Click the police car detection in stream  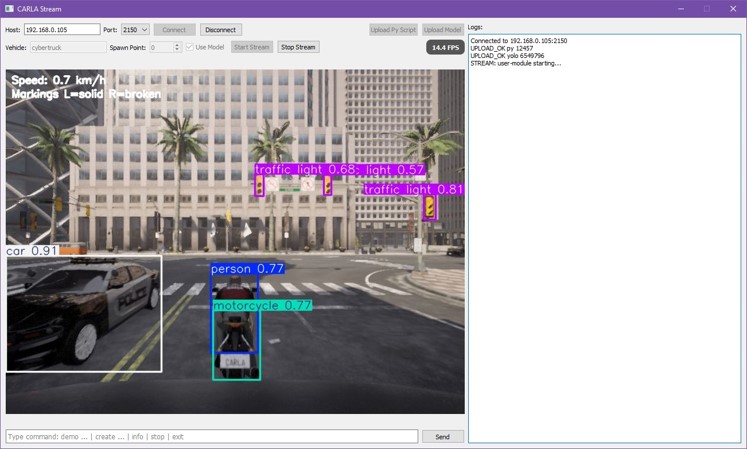pyautogui.click(x=84, y=314)
